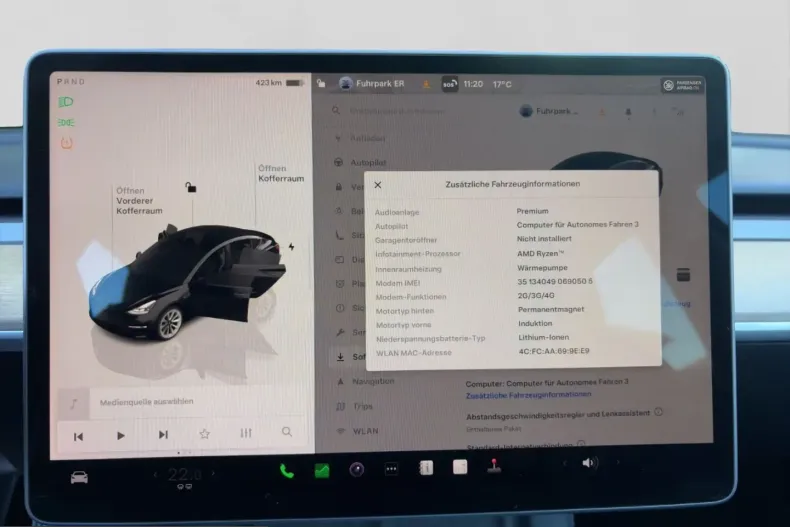Image resolution: width=790 pixels, height=527 pixels.
Task: Tap the AMD Ryzen processor value
Action: coord(540,253)
